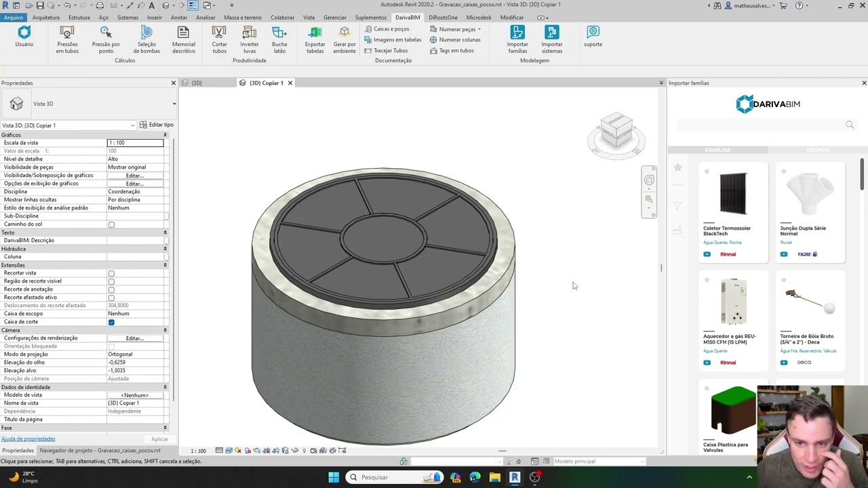868x488 pixels.
Task: Collapse the Hidráulica properties section
Action: pyautogui.click(x=165, y=249)
